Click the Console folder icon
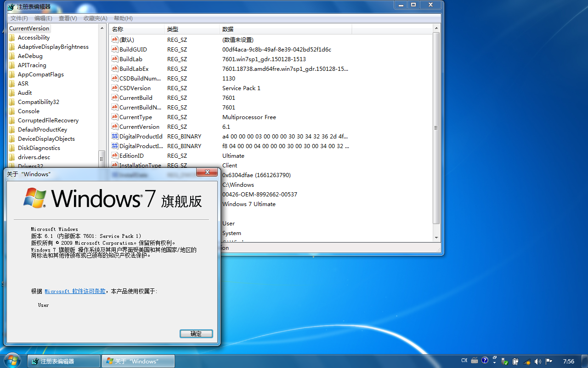 (x=12, y=111)
